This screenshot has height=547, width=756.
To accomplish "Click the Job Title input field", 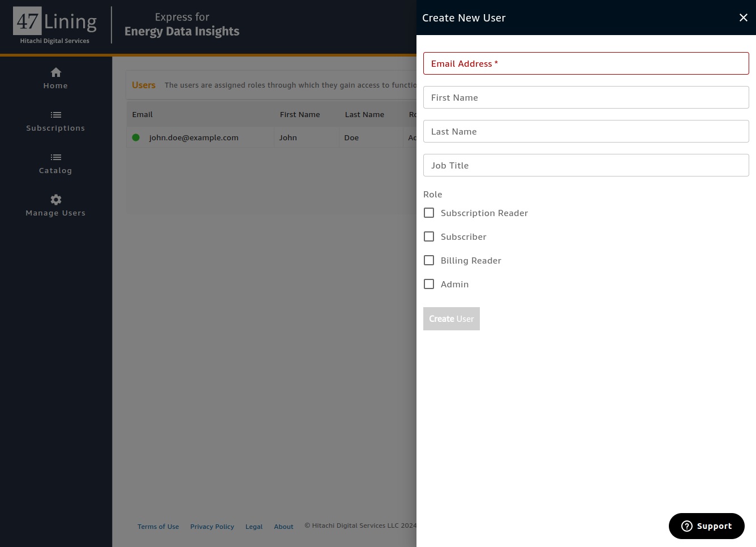I will (x=586, y=165).
